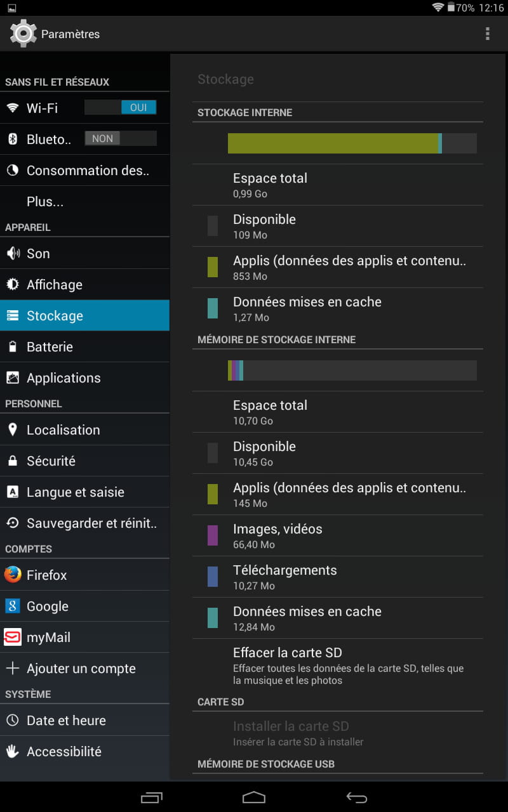Tap the Firefox account icon
508x812 pixels.
pos(13,575)
